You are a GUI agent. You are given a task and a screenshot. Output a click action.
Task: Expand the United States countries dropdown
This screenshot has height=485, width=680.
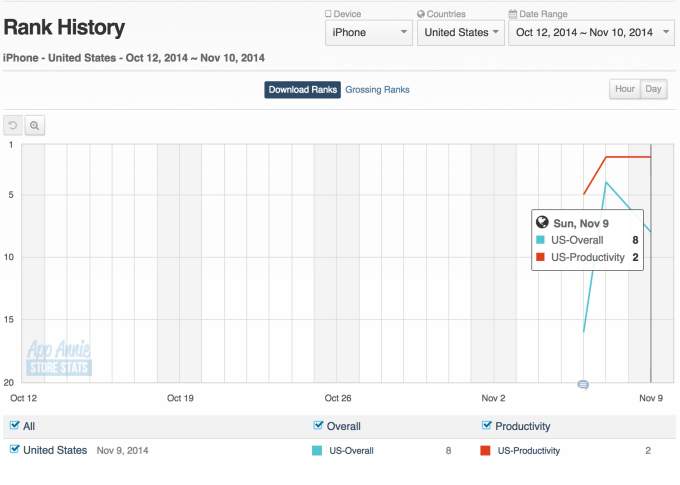point(459,33)
